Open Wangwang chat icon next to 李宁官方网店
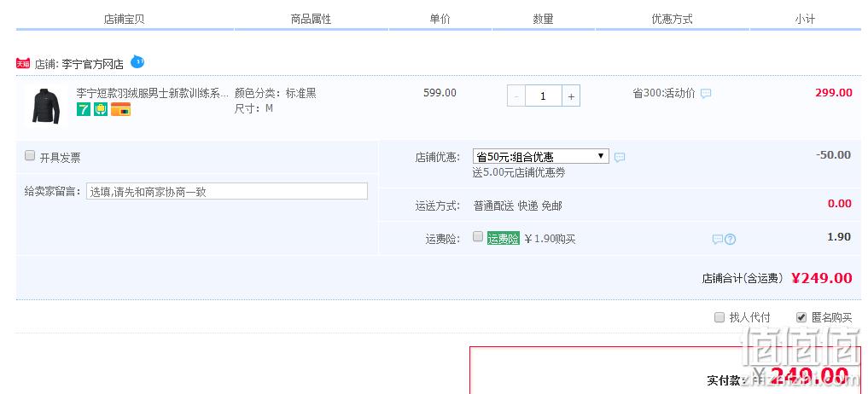 point(137,61)
